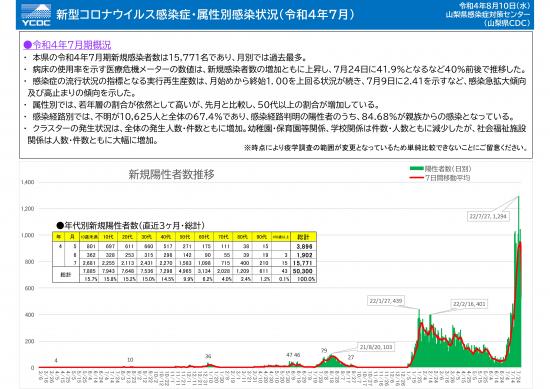Click the footnote beginning ※時点により疫学調査
The height and width of the screenshot is (389, 550).
[386, 148]
